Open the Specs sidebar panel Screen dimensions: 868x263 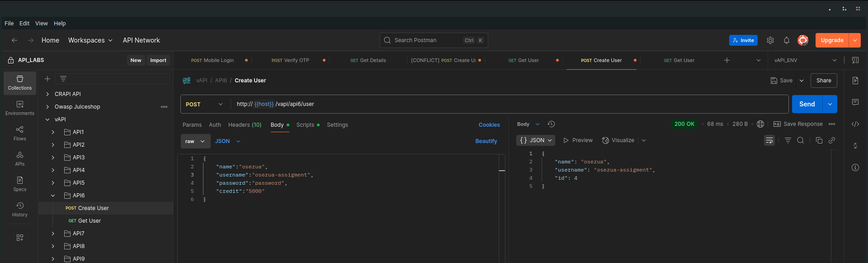20,184
